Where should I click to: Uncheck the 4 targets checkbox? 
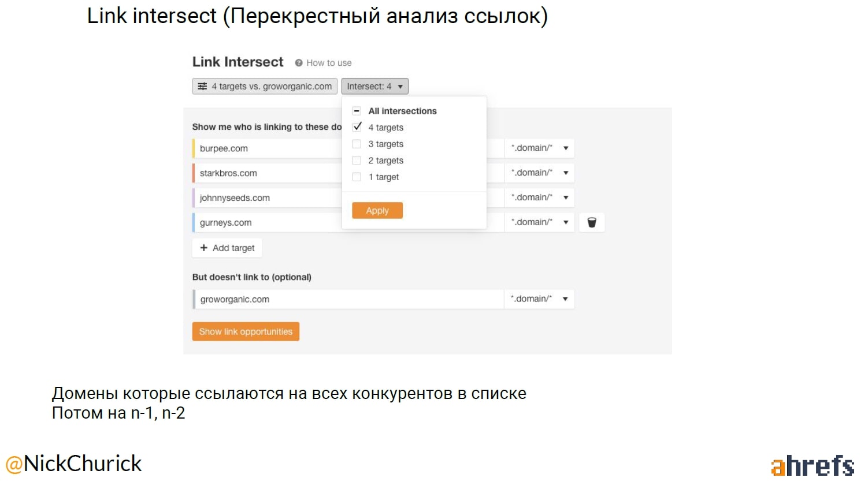click(x=357, y=127)
